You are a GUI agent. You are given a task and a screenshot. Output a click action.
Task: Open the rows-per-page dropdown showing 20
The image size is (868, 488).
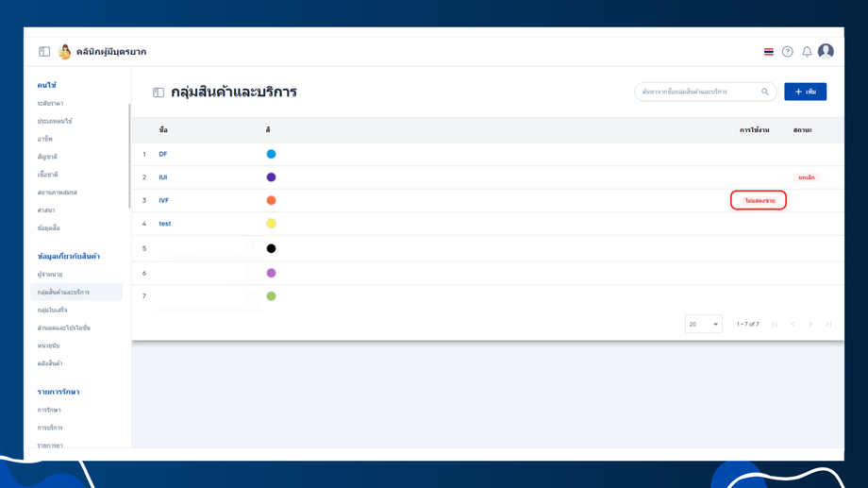point(703,324)
